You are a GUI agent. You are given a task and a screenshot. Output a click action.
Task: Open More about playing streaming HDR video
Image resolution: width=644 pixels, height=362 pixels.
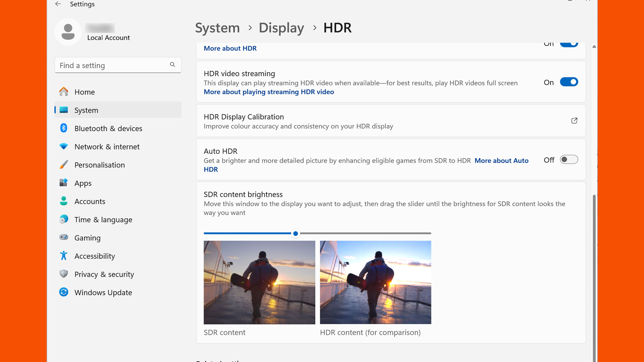(269, 92)
